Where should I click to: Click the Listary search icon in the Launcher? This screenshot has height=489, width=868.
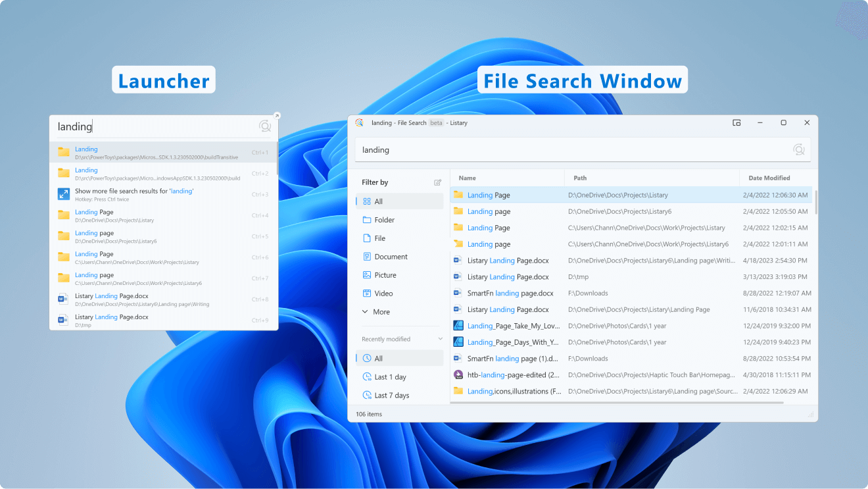[x=265, y=126]
